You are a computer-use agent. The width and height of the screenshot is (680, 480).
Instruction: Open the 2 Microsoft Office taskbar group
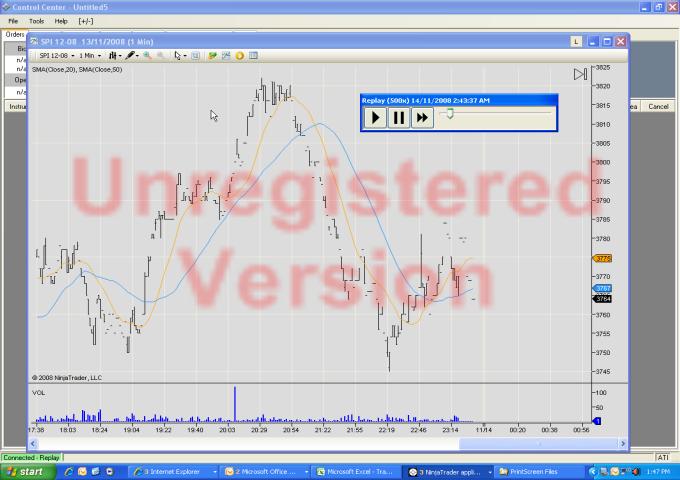[264, 472]
